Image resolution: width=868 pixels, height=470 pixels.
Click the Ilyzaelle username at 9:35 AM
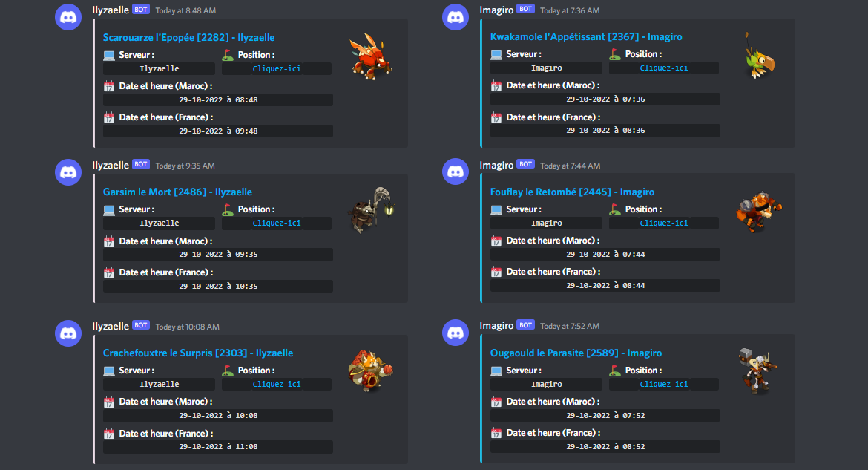coord(111,165)
